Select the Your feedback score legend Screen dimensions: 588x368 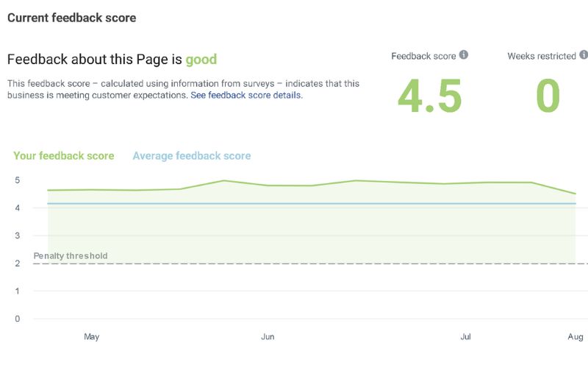pos(64,156)
